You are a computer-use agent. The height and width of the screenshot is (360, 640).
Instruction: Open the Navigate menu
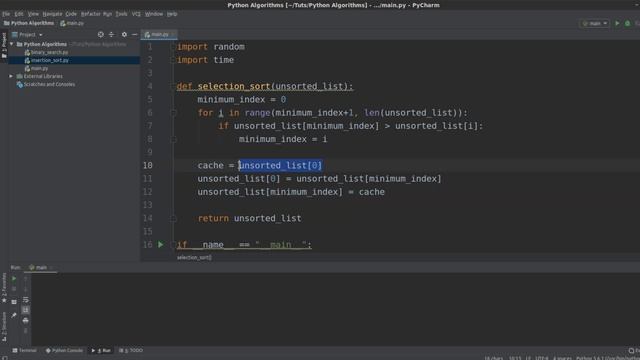click(x=52, y=14)
